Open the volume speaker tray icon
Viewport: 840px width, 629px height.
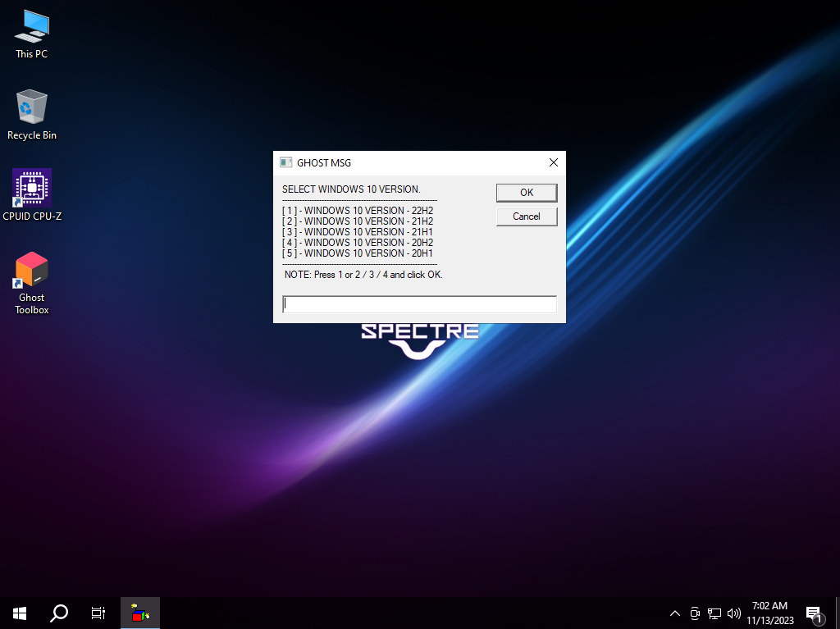pyautogui.click(x=734, y=613)
